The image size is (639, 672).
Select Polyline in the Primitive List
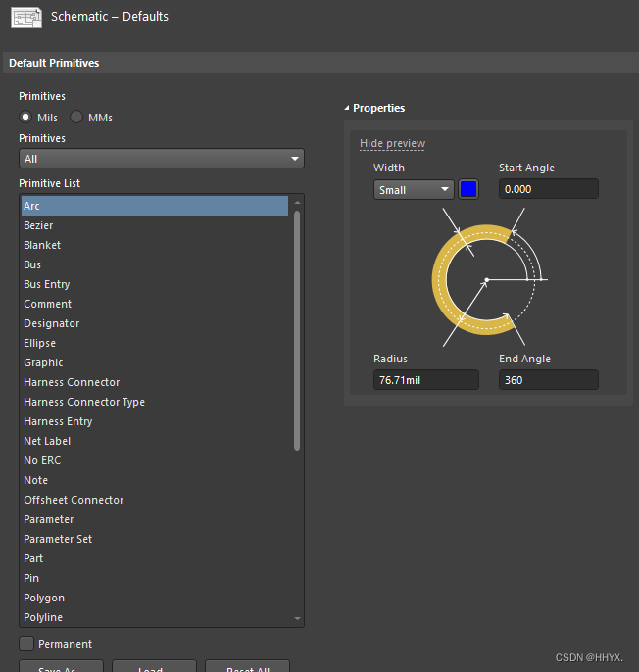point(155,617)
